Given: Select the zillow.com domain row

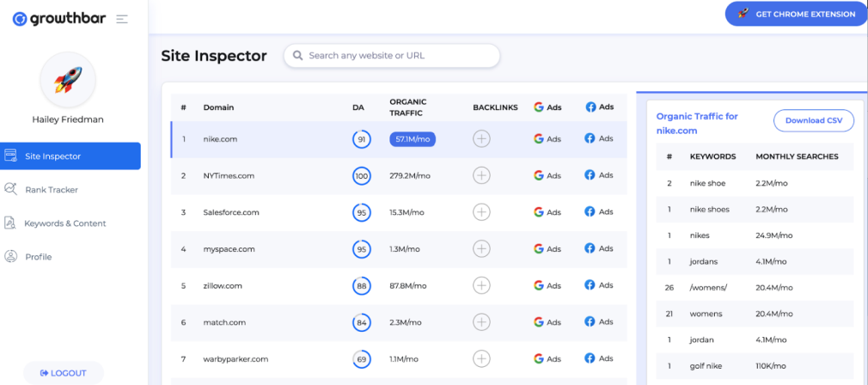Looking at the screenshot, I should tap(399, 286).
